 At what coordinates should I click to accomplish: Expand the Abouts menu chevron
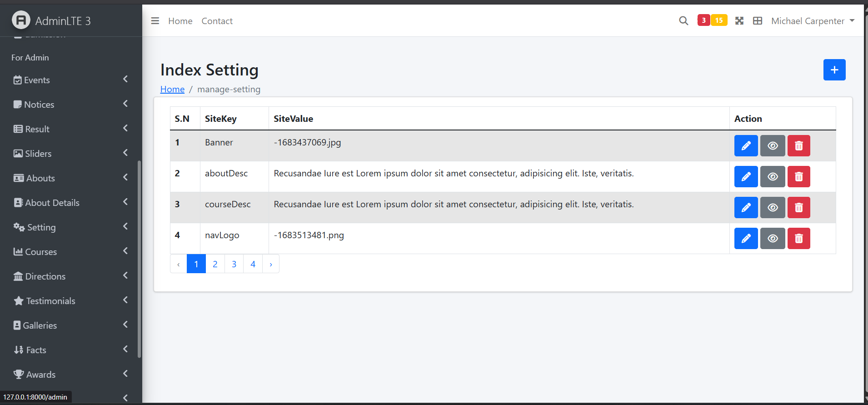pos(125,177)
